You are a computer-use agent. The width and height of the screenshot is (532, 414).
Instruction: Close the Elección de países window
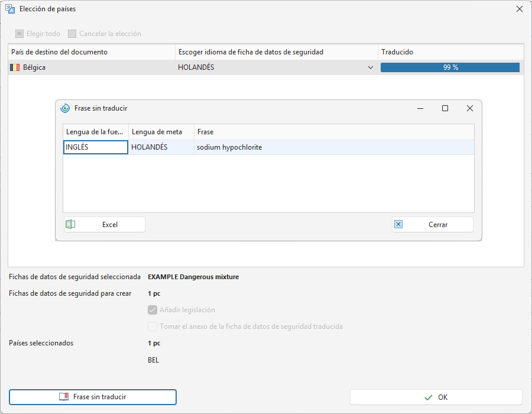click(x=520, y=9)
